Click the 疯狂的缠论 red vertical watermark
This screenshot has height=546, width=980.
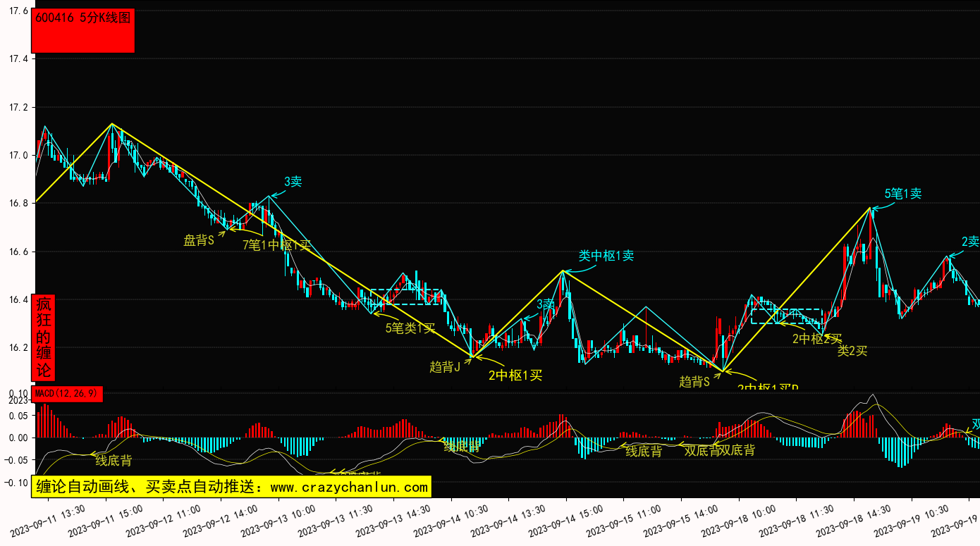pyautogui.click(x=44, y=338)
